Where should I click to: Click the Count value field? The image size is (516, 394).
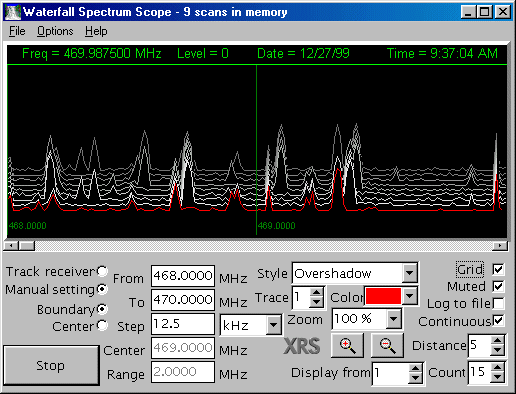click(480, 372)
